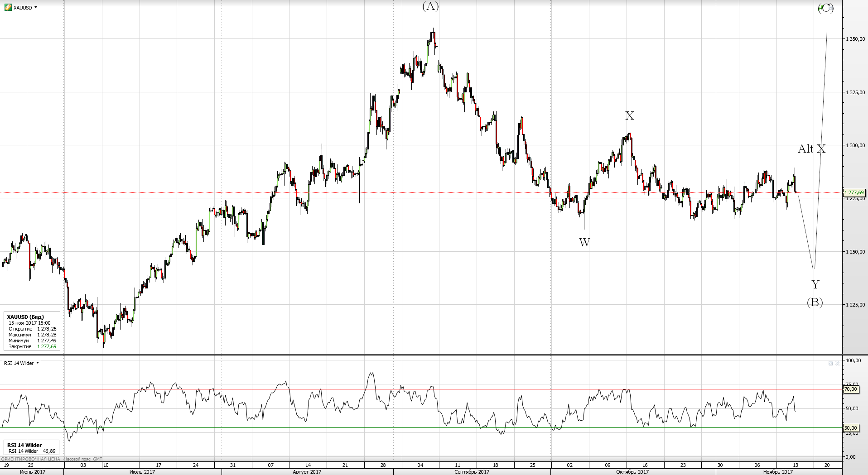Click the W wave label on chart
The height and width of the screenshot is (475, 868).
click(x=584, y=243)
